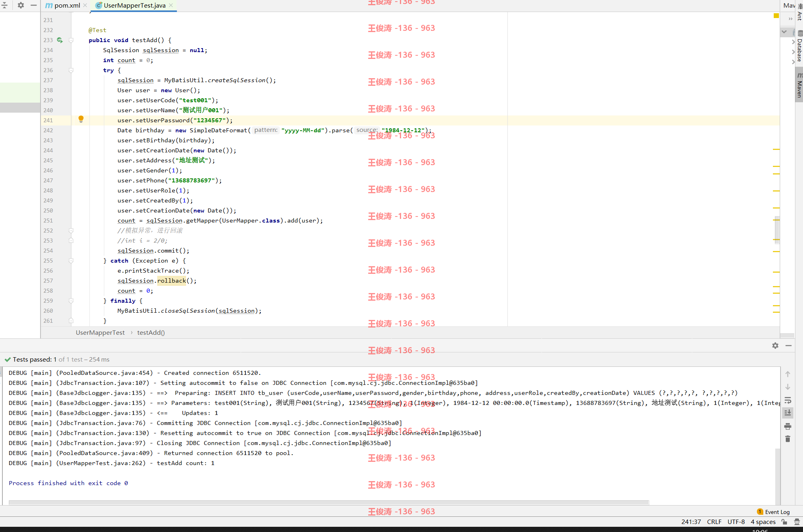Collapse the Maven project root node
The height and width of the screenshot is (532, 803).
pos(784,32)
